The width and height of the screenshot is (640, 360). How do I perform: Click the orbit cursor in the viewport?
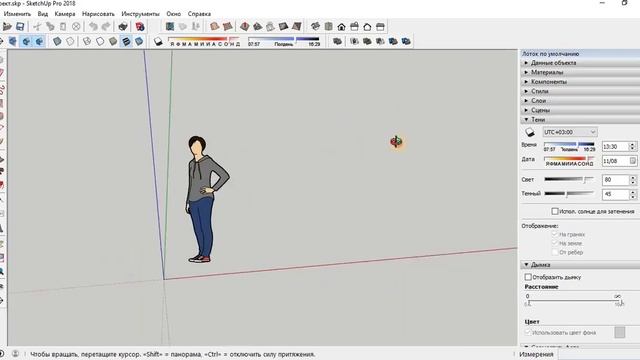click(x=396, y=142)
